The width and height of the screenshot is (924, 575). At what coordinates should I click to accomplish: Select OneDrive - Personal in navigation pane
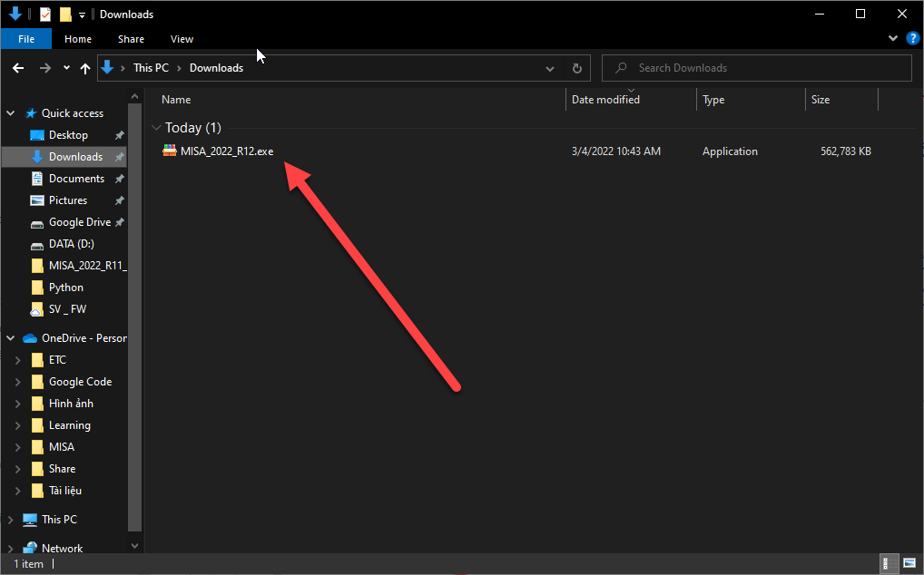click(x=84, y=337)
